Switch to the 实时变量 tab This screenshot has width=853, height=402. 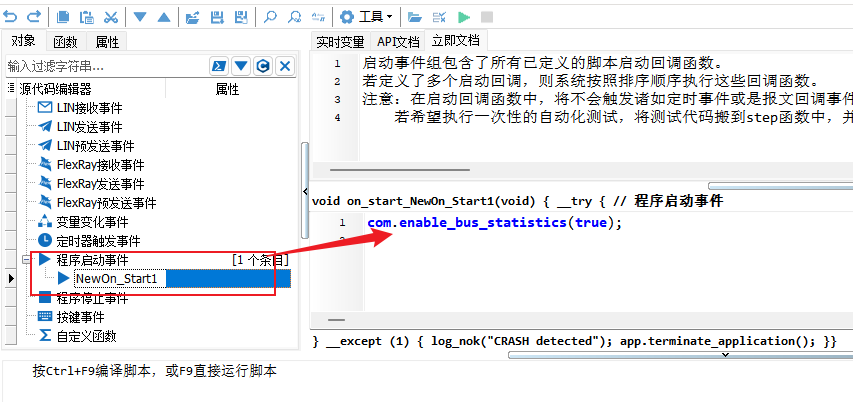click(x=340, y=42)
